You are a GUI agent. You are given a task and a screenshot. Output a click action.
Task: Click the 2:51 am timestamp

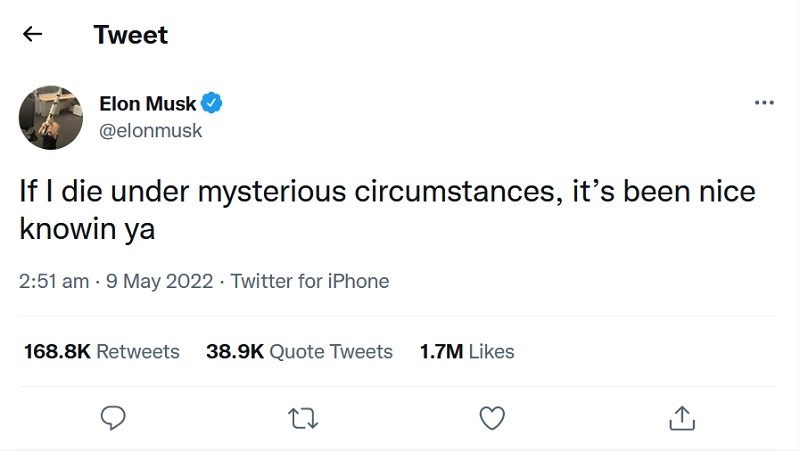(54, 281)
